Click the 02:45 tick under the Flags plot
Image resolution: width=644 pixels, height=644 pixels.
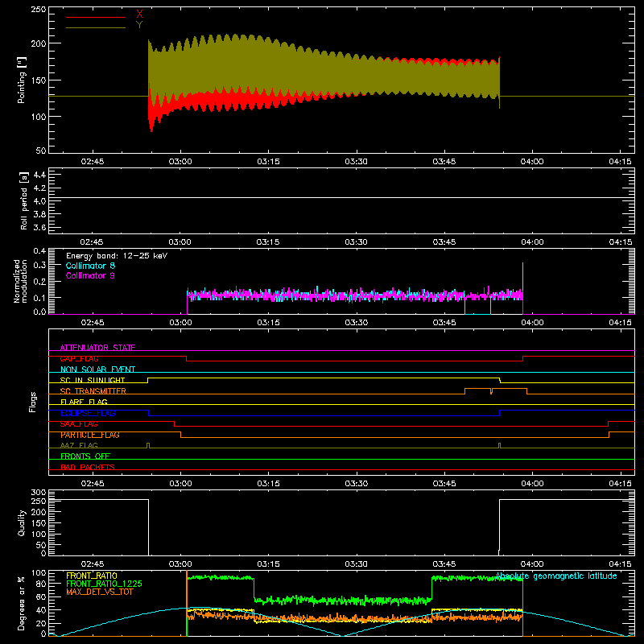tap(93, 484)
